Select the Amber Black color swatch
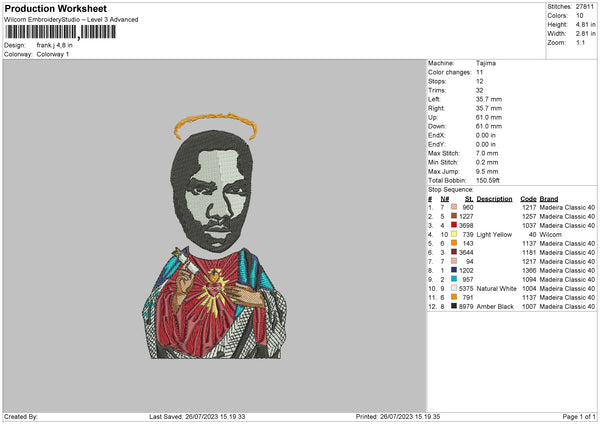The width and height of the screenshot is (600, 424). 454,305
